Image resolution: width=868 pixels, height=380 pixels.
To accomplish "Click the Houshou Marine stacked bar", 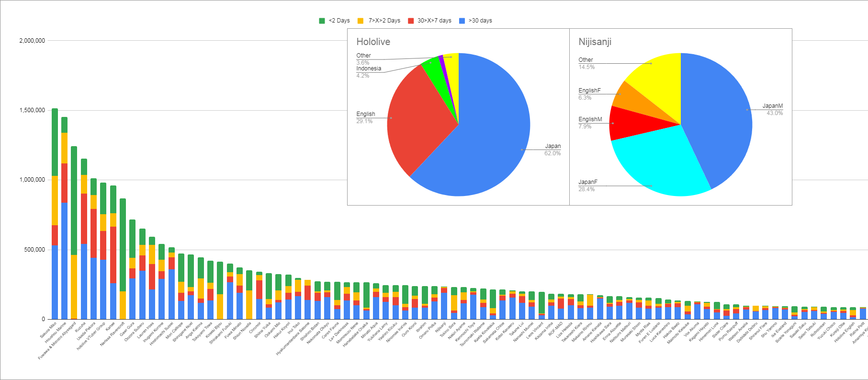I will pos(64,218).
